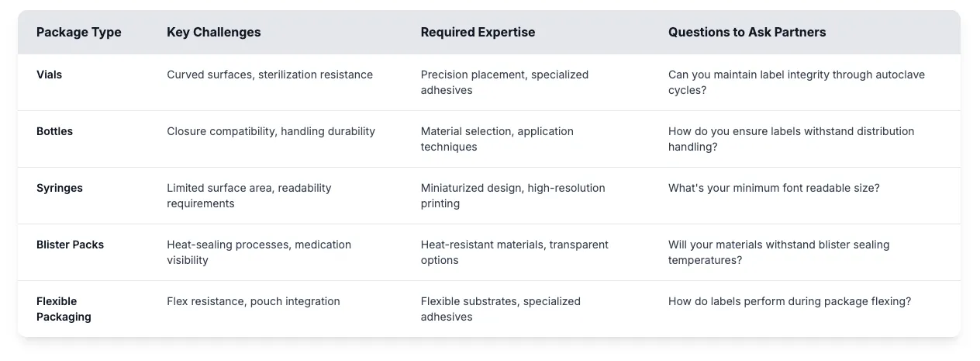Select the limited surface area challenge cell
This screenshot has height=361, width=980.
tap(249, 196)
